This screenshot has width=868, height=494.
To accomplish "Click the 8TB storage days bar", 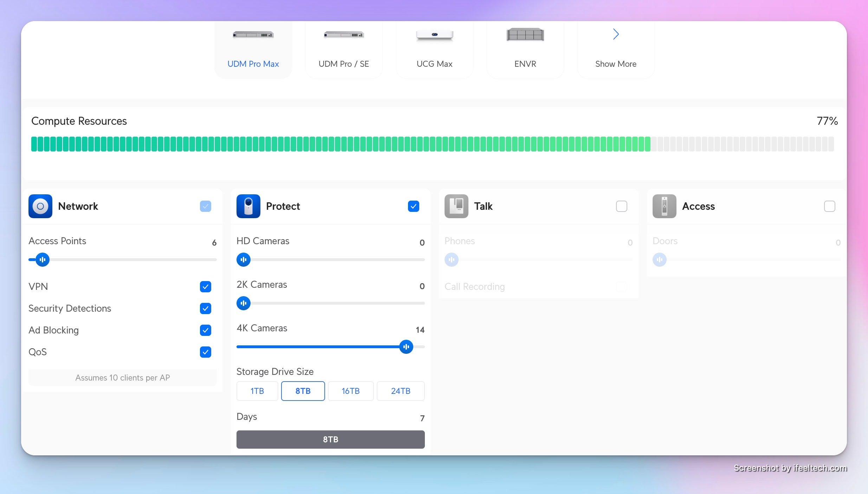I will click(x=330, y=440).
